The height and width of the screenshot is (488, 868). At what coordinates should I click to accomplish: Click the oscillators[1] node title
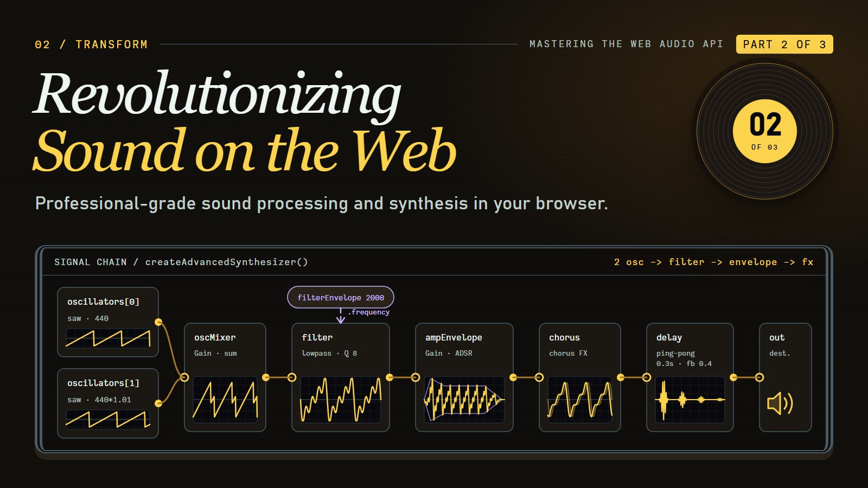(x=104, y=383)
